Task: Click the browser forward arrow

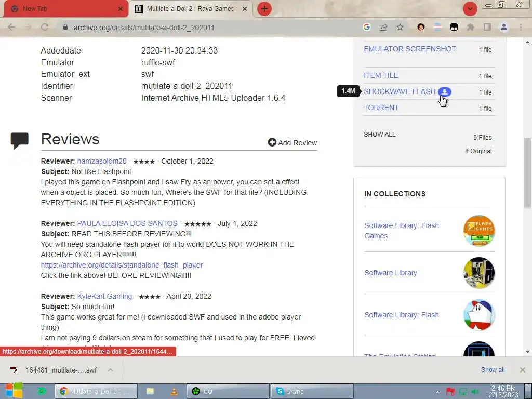Action: click(28, 27)
